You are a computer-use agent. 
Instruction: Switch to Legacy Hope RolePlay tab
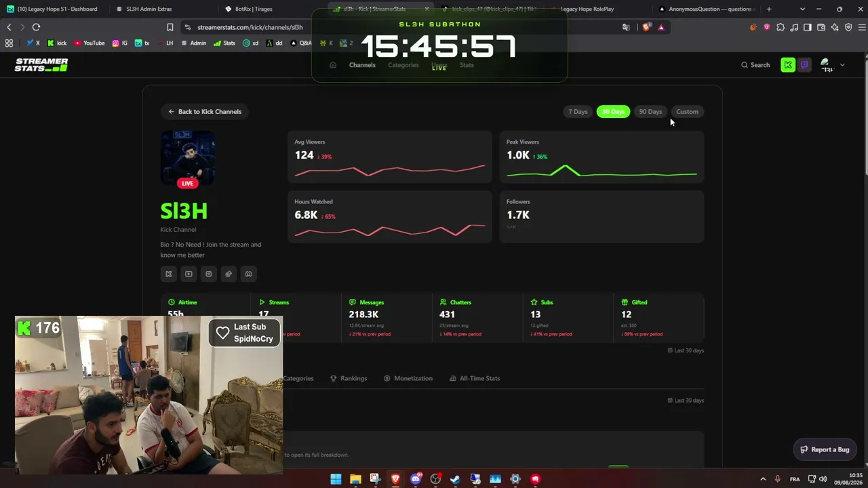pos(597,9)
